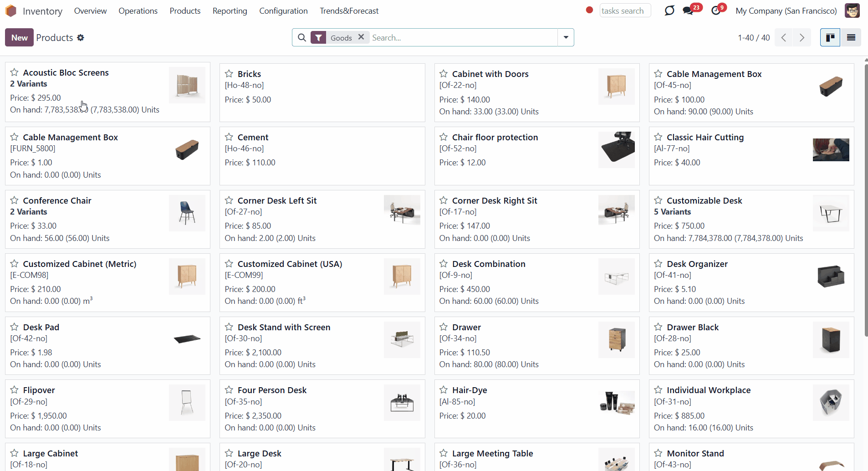The image size is (868, 471).
Task: Go to next page of products
Action: point(802,38)
